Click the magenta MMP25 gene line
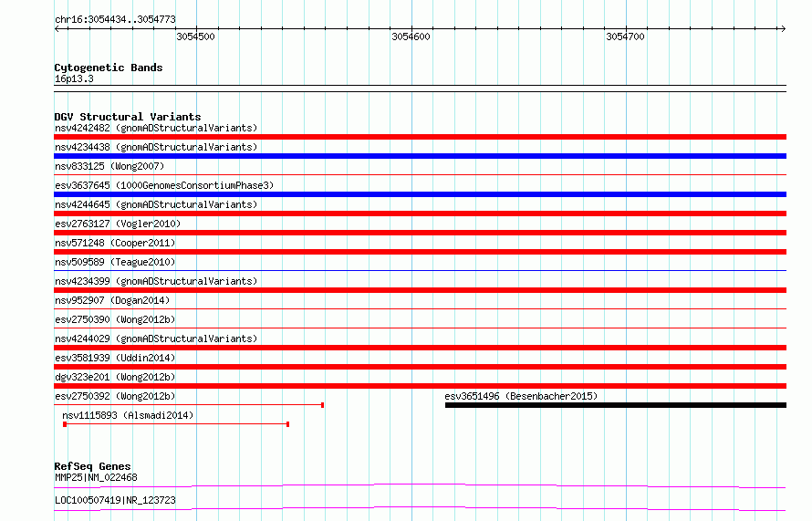812x521 pixels. [x=420, y=485]
